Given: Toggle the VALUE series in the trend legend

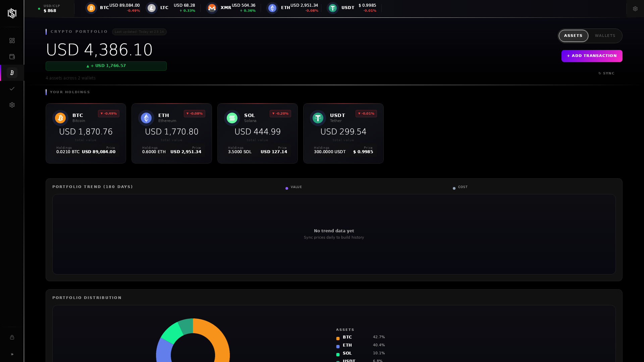Looking at the screenshot, I should click(293, 188).
